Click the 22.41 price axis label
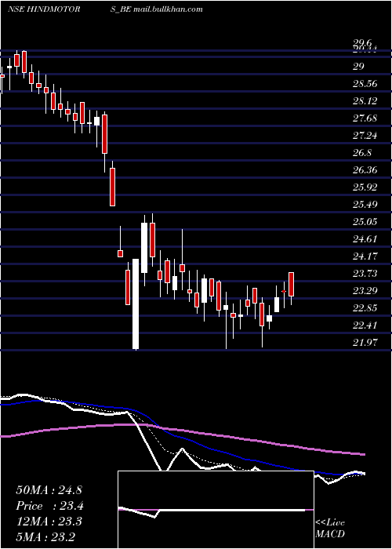 [x=365, y=325]
